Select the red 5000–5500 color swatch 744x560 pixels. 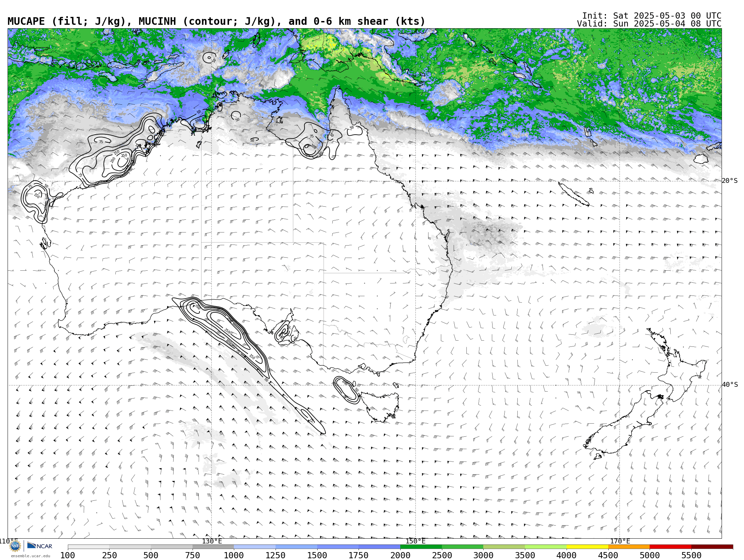tap(670, 547)
